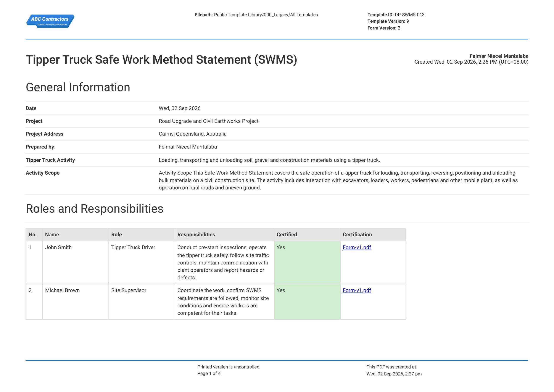Click row number 2 cell
This screenshot has width=554, height=392.
pyautogui.click(x=34, y=302)
